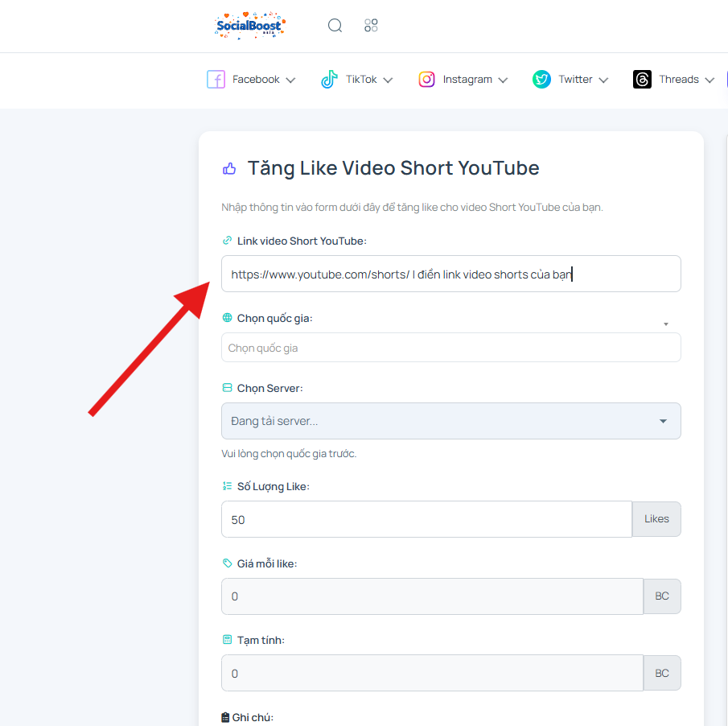Image resolution: width=728 pixels, height=726 pixels.
Task: Open the Facebook services menu
Action: click(x=251, y=80)
